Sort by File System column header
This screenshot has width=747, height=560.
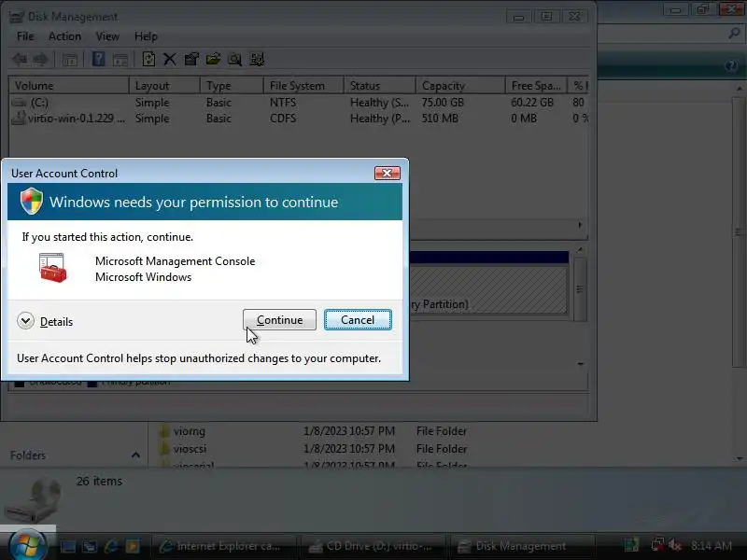click(x=303, y=86)
